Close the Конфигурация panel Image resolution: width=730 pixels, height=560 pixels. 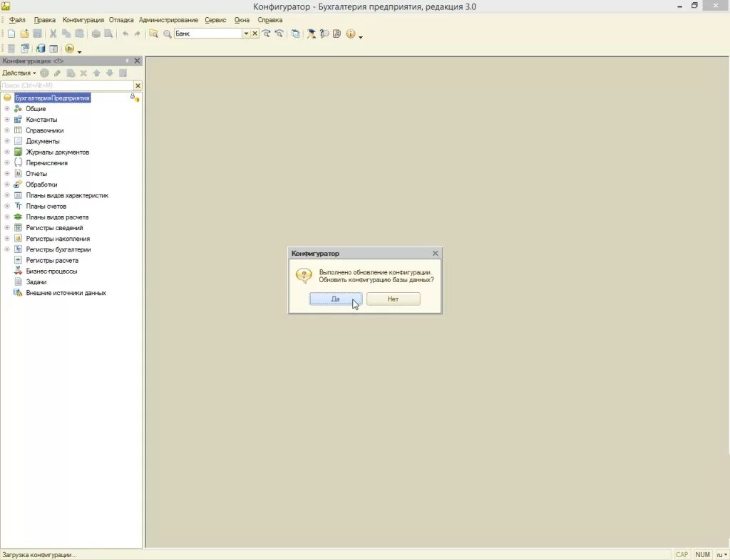pos(137,61)
